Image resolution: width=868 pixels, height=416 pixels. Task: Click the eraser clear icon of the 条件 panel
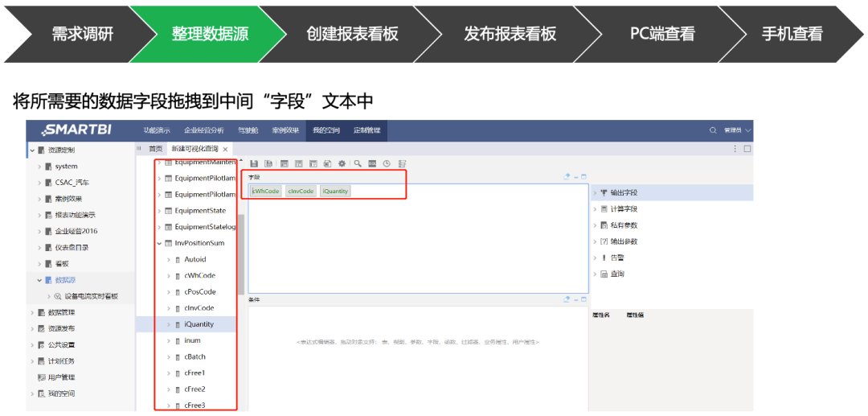pyautogui.click(x=567, y=299)
